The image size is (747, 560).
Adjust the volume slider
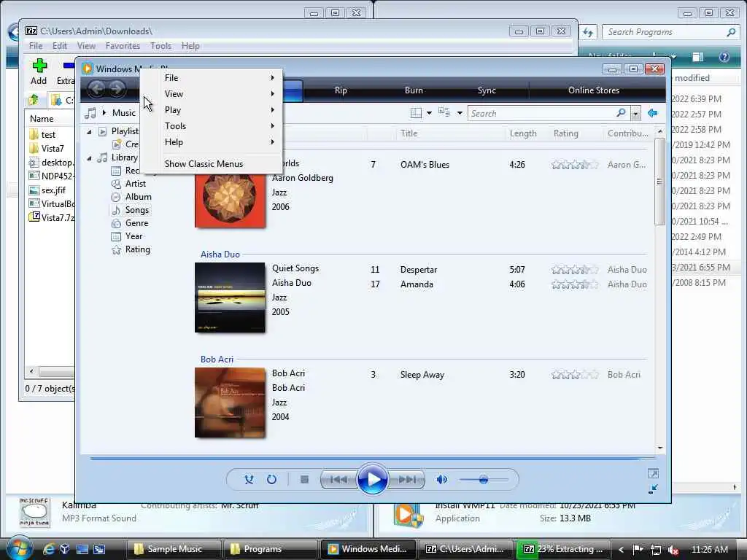484,480
